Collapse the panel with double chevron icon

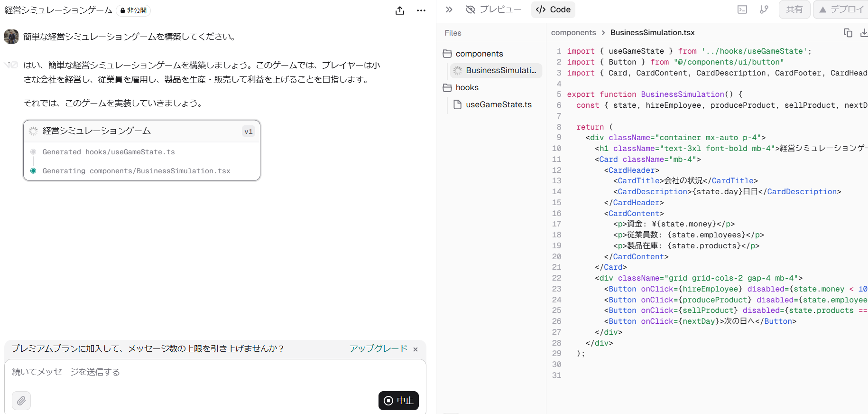tap(449, 9)
